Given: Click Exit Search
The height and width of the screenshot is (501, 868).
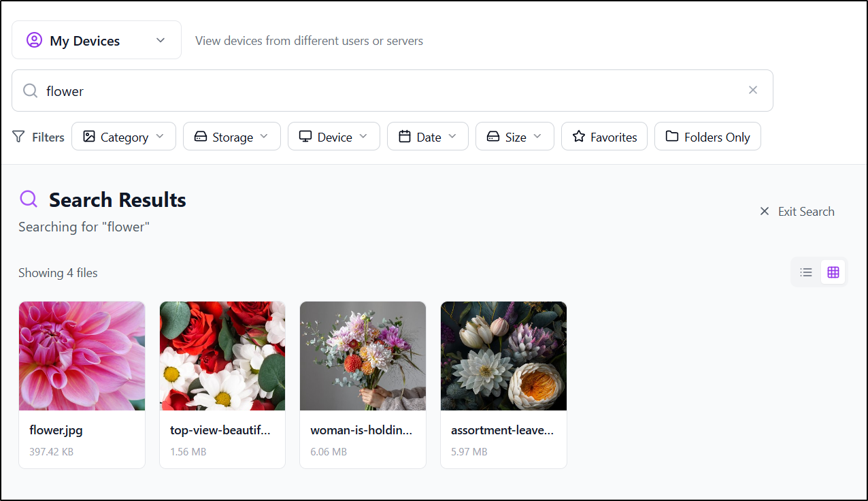Looking at the screenshot, I should pyautogui.click(x=797, y=211).
